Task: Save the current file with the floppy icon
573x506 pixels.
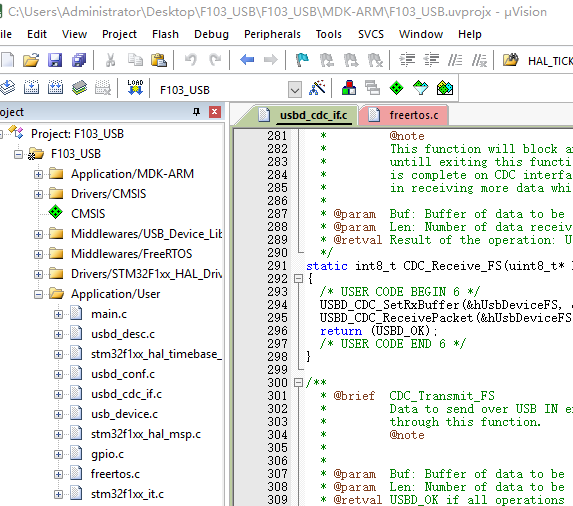Action: (55, 60)
